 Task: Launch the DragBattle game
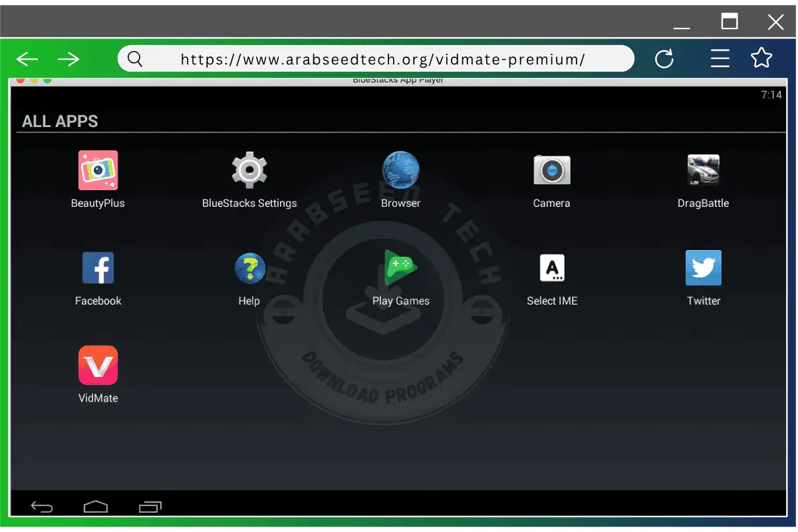(x=703, y=170)
